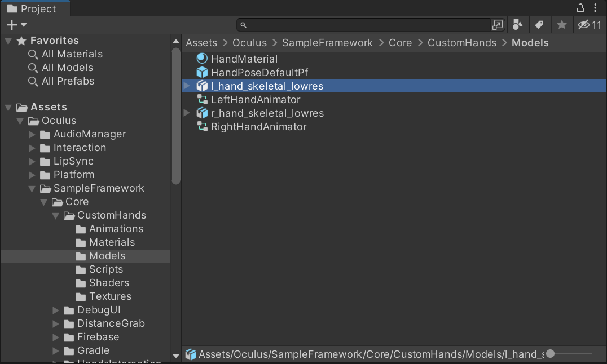Click the Platform folder icon
This screenshot has height=364, width=607.
tap(45, 175)
